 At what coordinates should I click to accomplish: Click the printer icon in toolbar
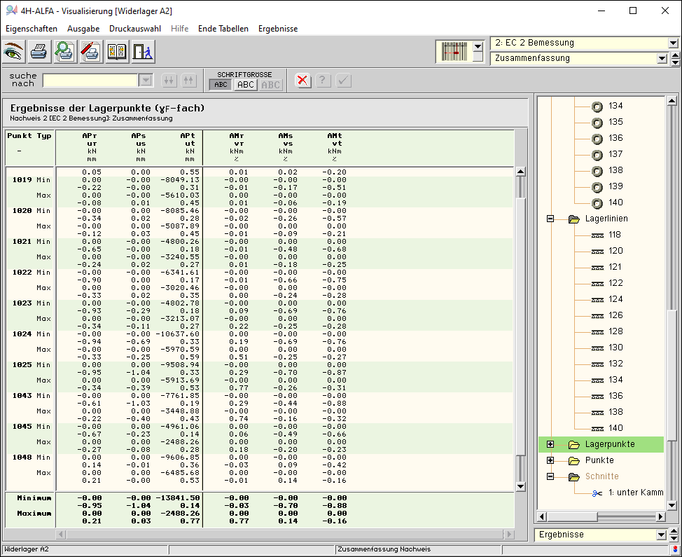click(x=39, y=51)
